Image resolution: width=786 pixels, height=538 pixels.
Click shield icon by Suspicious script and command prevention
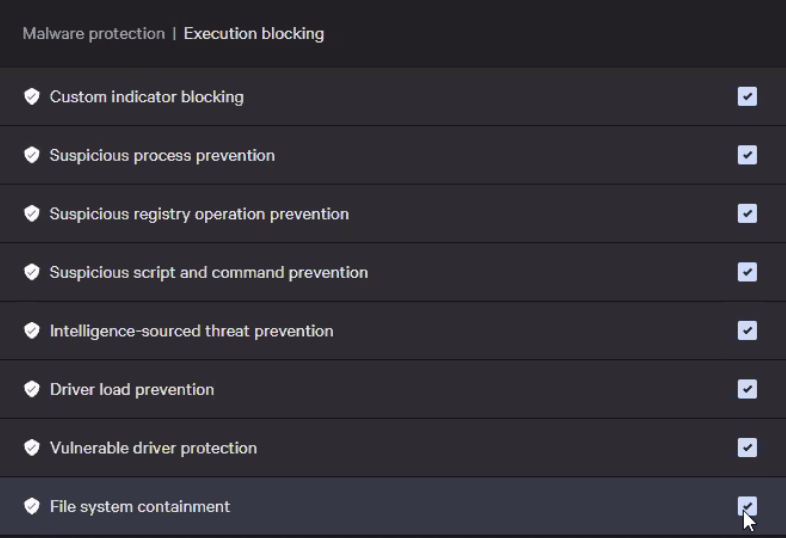tap(32, 272)
